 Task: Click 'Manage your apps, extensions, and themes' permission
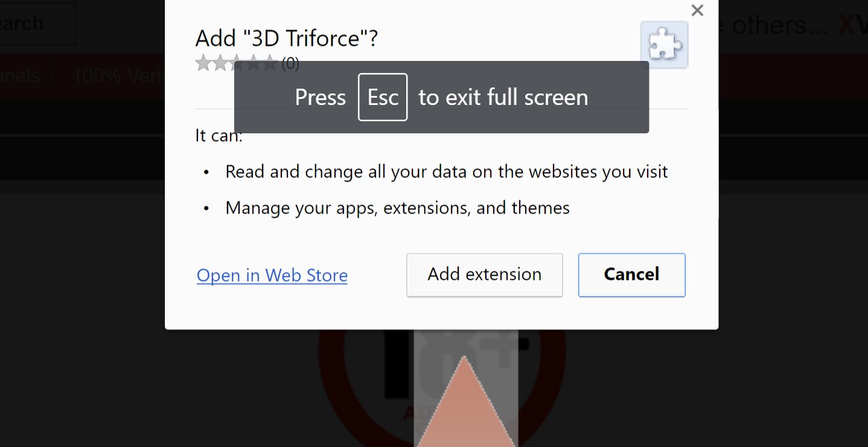(x=397, y=208)
